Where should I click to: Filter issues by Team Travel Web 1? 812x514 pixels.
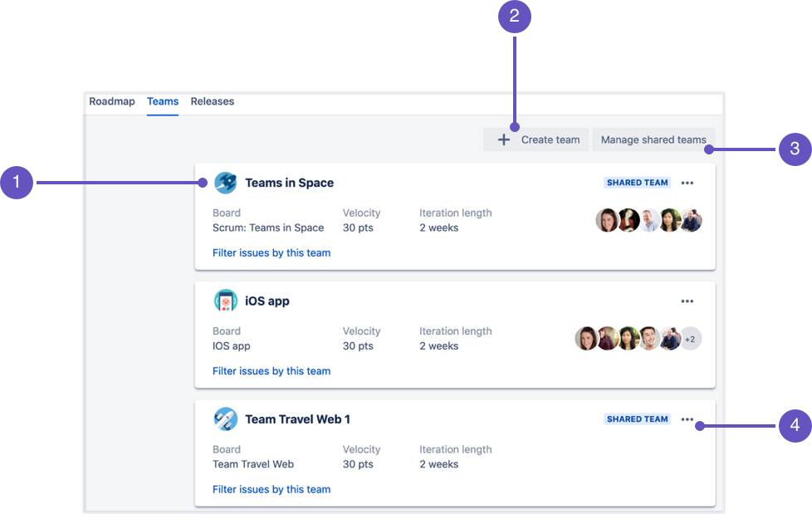tap(271, 489)
